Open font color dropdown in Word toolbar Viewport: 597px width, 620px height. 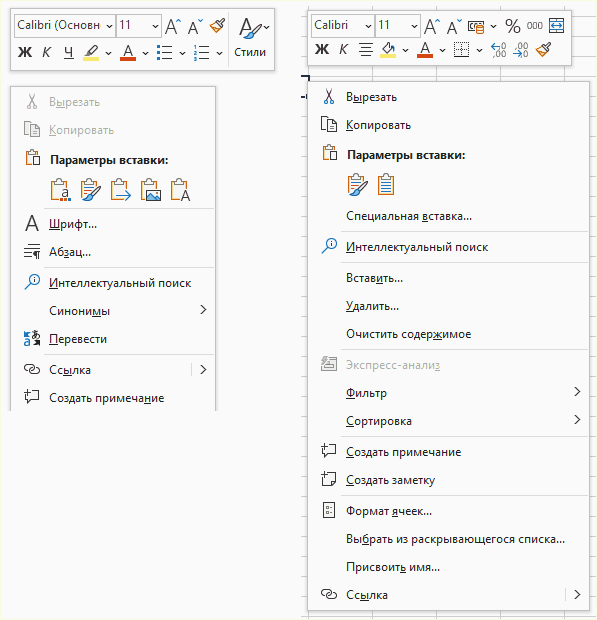coord(145,53)
